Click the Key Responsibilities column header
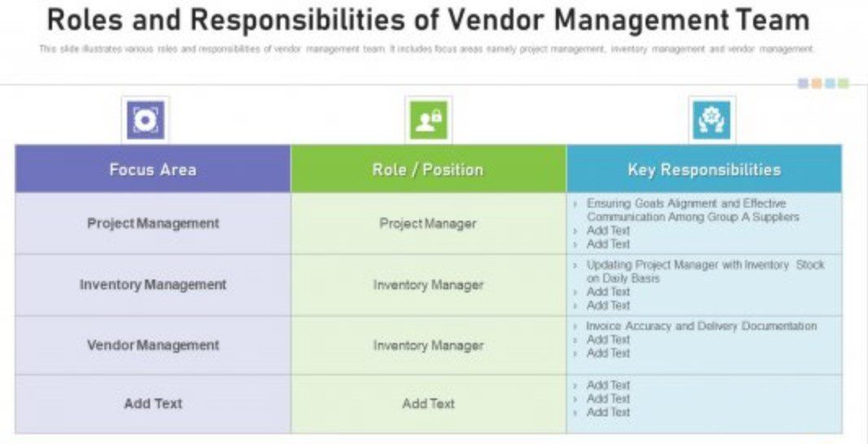The height and width of the screenshot is (444, 868). pos(704,169)
